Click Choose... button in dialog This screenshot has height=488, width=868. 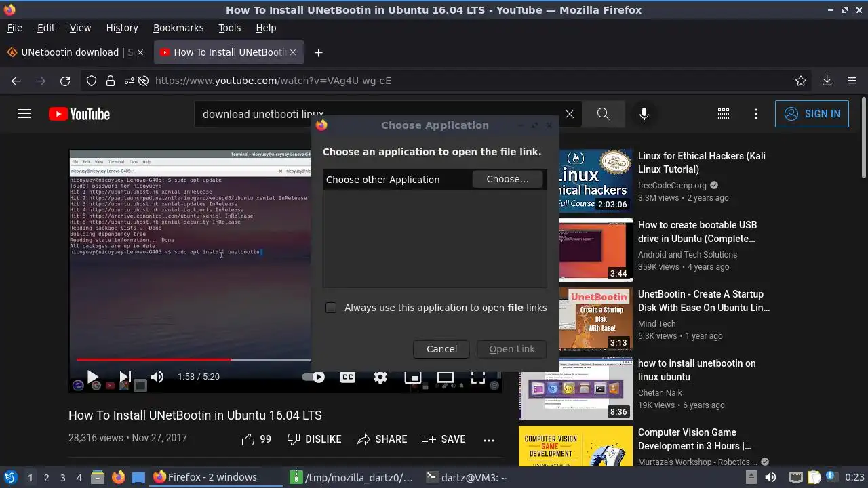(507, 179)
